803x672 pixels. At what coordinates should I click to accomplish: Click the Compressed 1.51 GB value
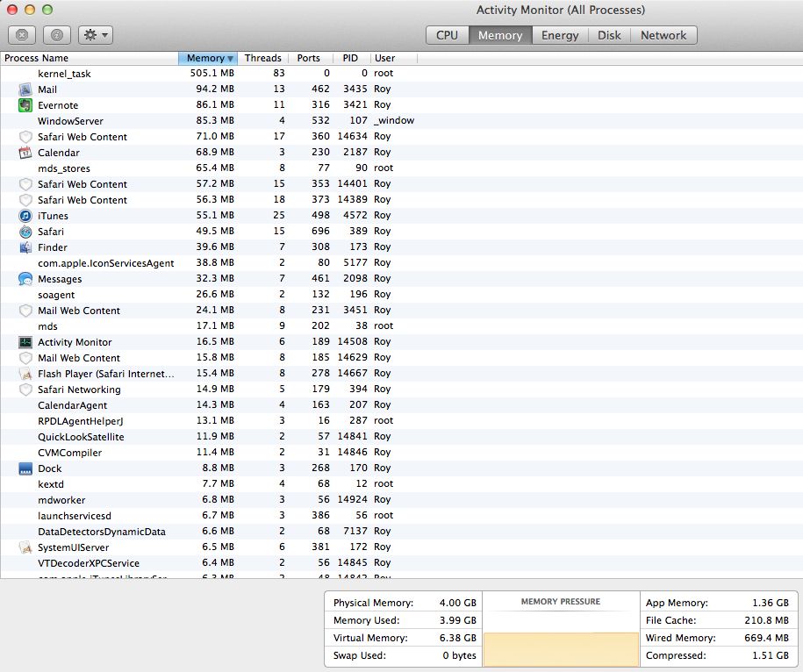pyautogui.click(x=771, y=655)
